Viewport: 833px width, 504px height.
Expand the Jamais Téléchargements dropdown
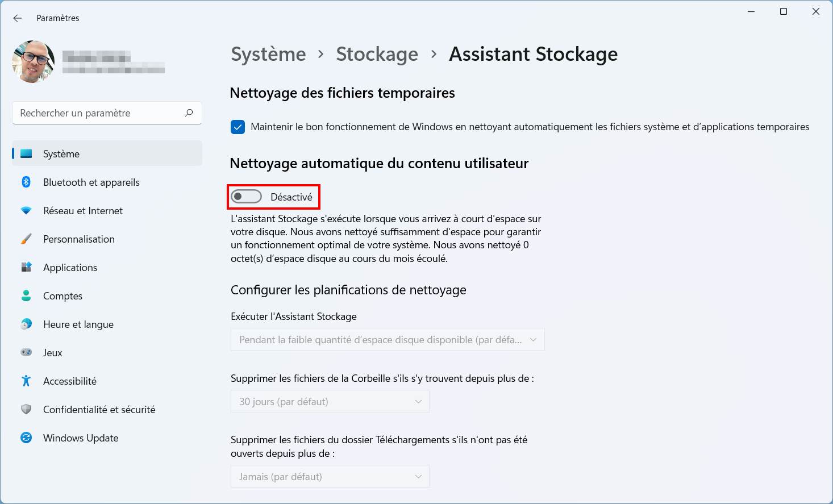coord(330,476)
